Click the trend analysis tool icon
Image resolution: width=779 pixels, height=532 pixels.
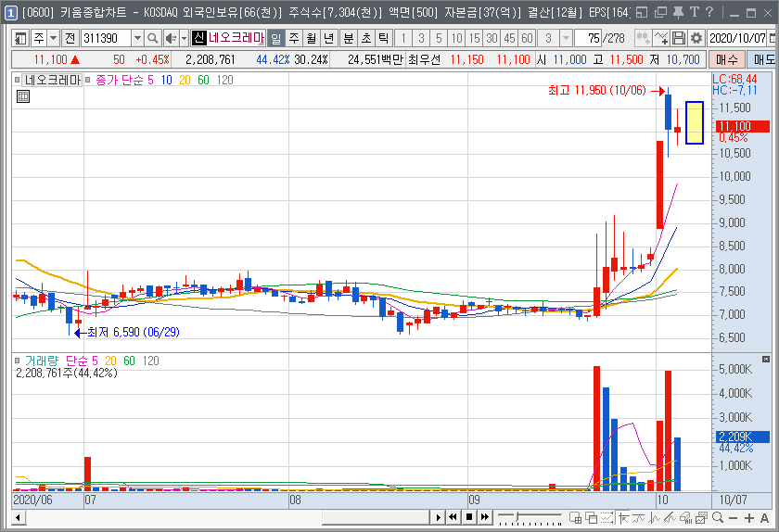670,518
